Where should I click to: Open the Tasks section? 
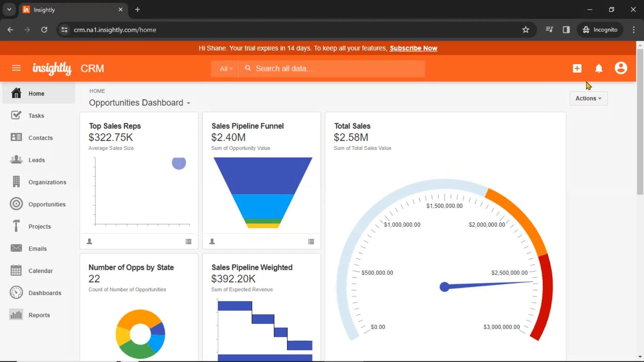click(x=37, y=115)
